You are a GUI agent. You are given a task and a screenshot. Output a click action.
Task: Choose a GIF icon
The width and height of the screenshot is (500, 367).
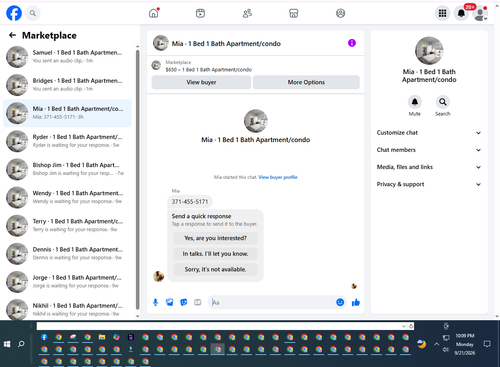(198, 302)
